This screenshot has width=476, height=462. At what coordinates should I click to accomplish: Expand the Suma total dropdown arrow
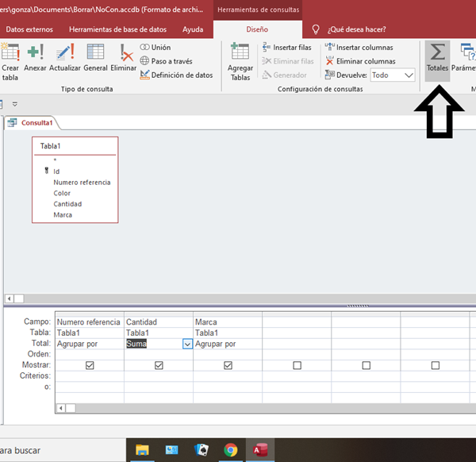(187, 344)
